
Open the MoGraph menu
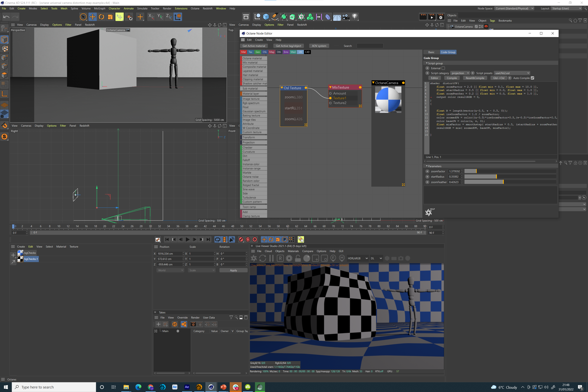[x=100, y=8]
